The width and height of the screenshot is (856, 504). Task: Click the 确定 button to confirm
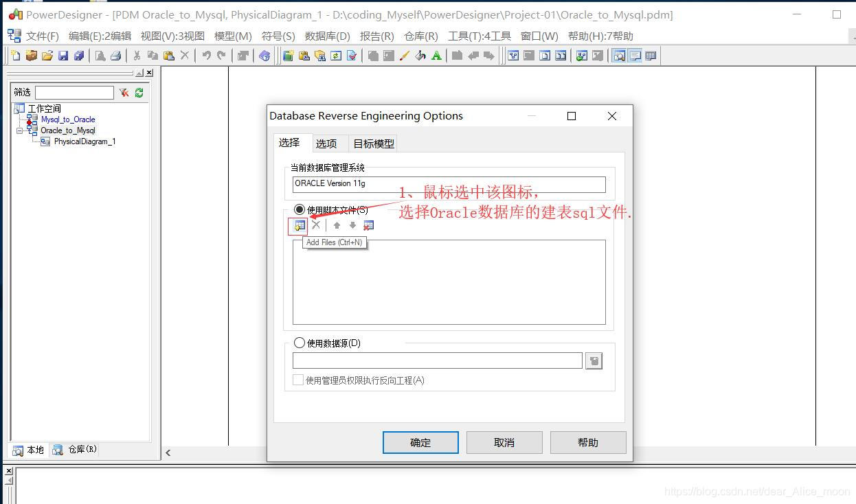tap(420, 442)
